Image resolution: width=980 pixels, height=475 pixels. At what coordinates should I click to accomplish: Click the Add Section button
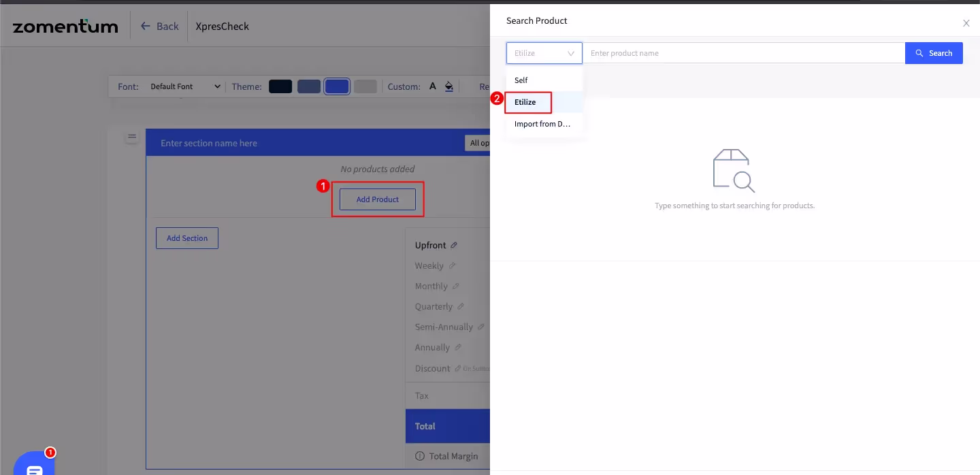click(x=187, y=238)
